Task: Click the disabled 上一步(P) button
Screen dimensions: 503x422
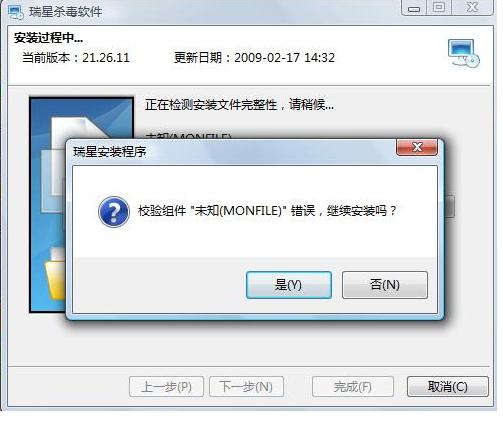Action: (x=166, y=387)
